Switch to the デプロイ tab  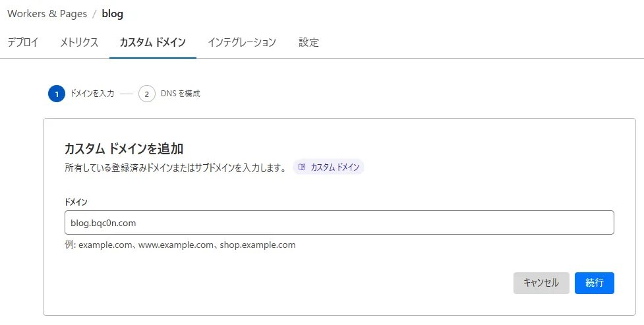[23, 42]
